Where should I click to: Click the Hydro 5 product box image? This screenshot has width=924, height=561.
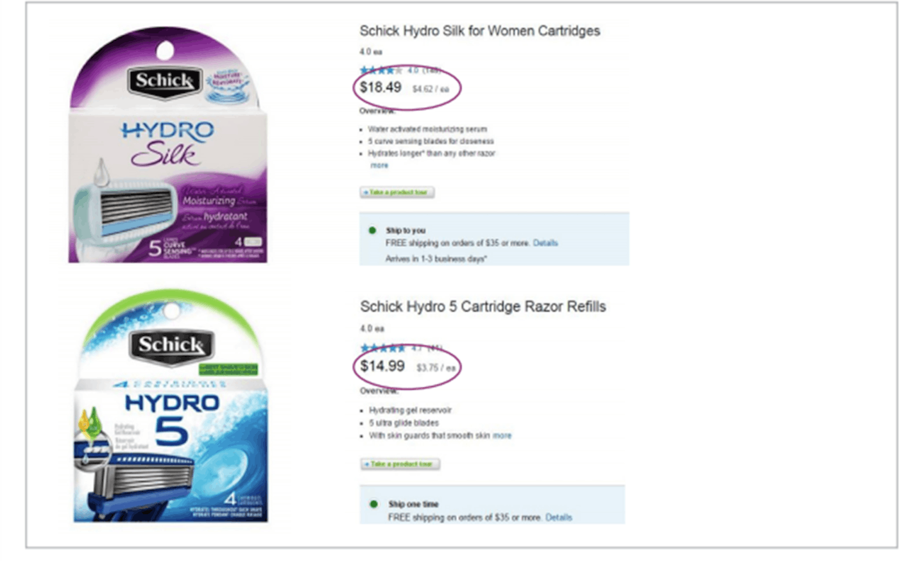[x=171, y=405]
